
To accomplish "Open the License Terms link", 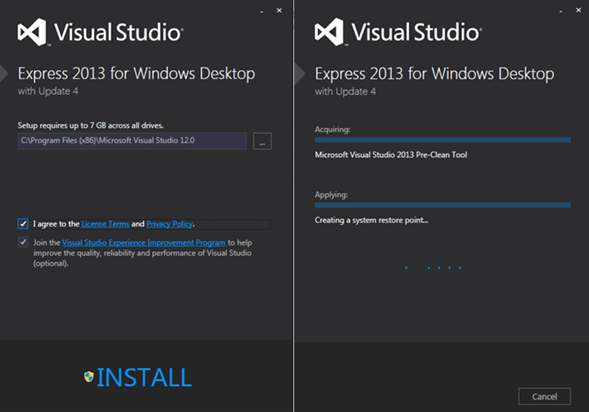I will (x=105, y=224).
